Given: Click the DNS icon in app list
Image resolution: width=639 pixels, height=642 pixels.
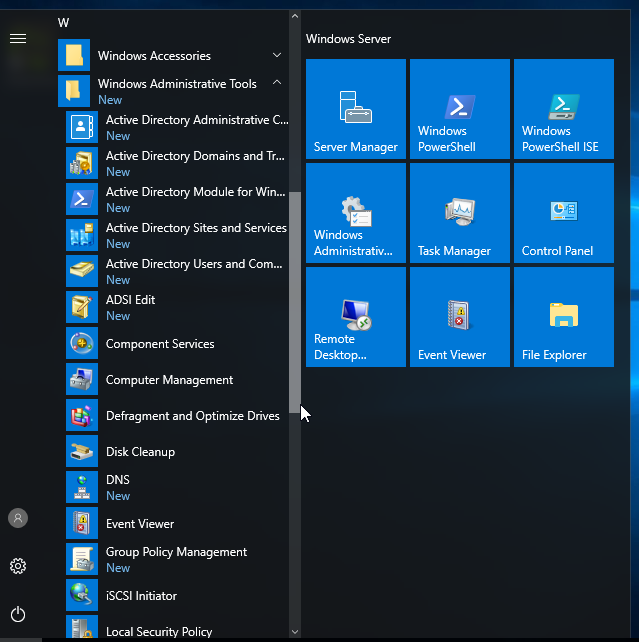Looking at the screenshot, I should (x=82, y=487).
